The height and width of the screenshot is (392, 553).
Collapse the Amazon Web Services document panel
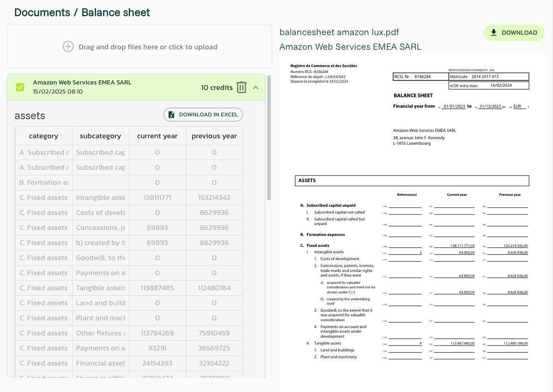tap(256, 87)
